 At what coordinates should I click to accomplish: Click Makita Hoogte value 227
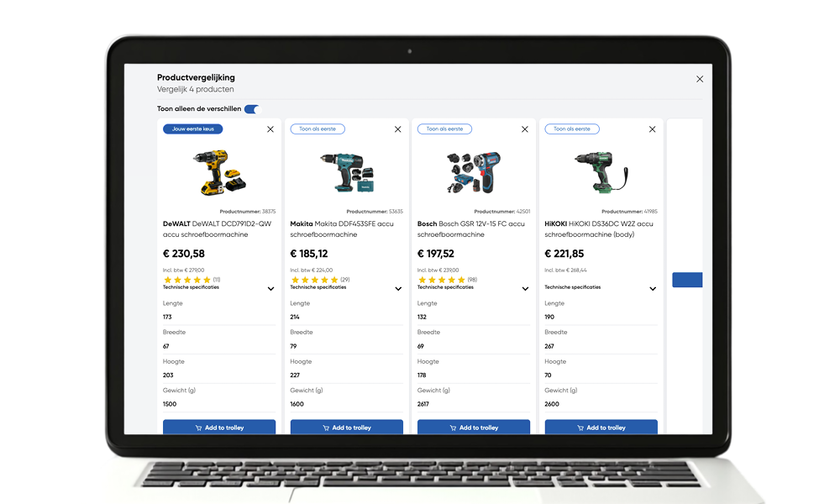[295, 375]
